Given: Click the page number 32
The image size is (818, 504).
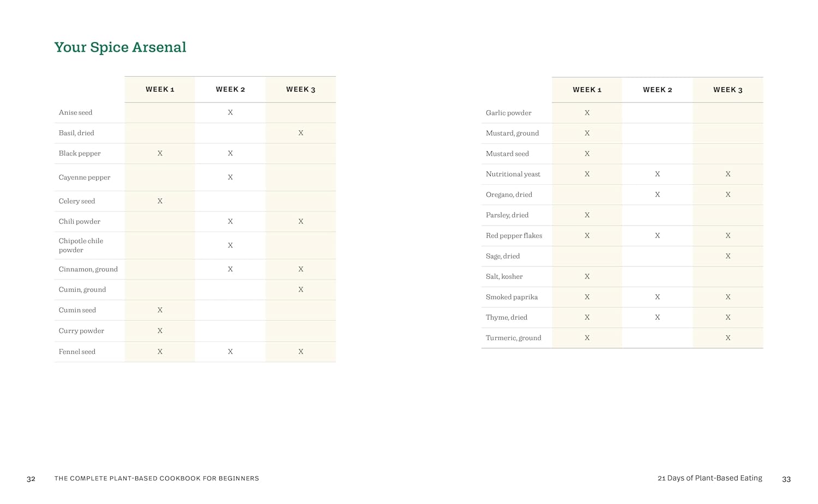Looking at the screenshot, I should point(31,479).
